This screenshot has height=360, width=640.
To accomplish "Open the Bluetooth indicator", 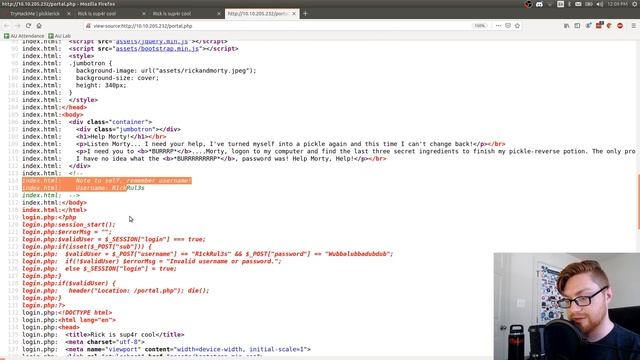I will point(569,4).
